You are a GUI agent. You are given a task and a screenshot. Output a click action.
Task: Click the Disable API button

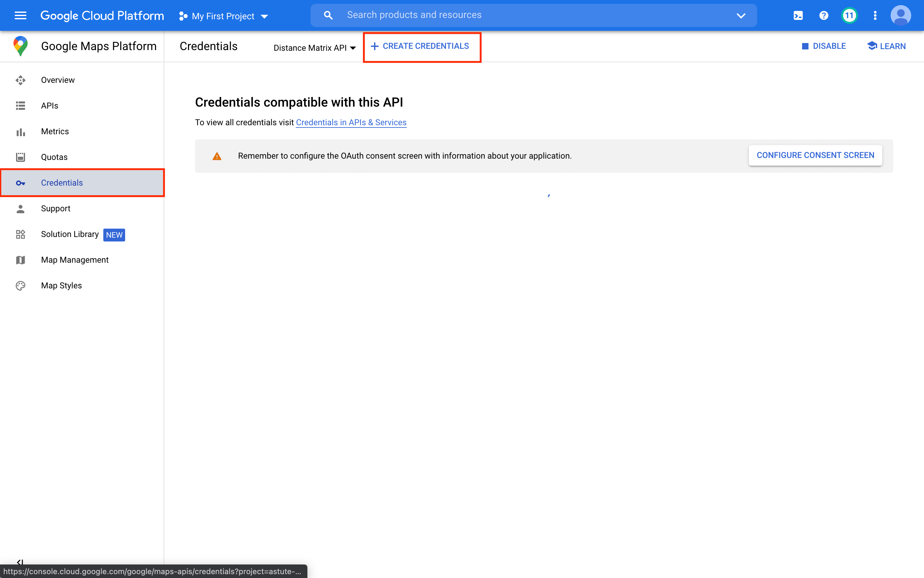coord(824,46)
